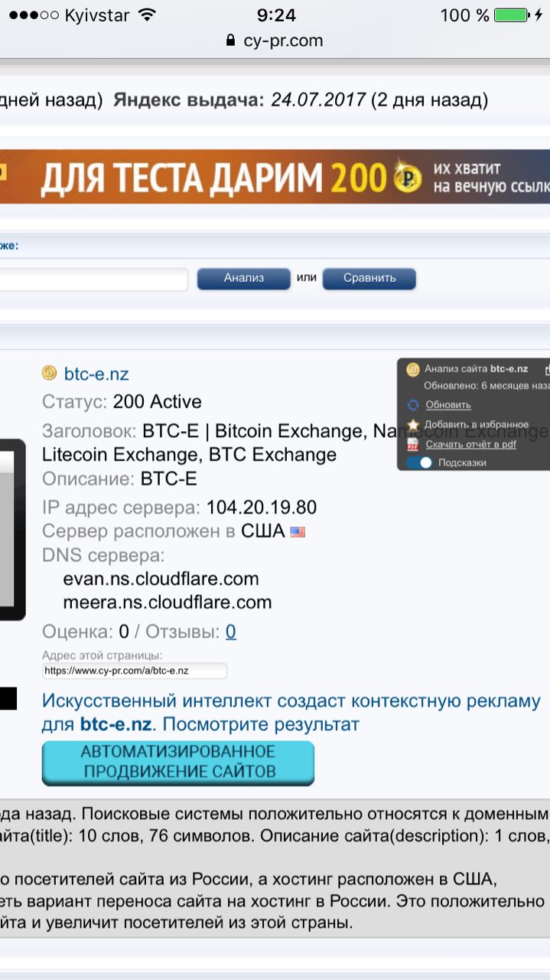Image resolution: width=550 pixels, height=980 pixels.
Task: Tap the bitcoin favicon next to btc-e.nz
Action: click(x=49, y=374)
